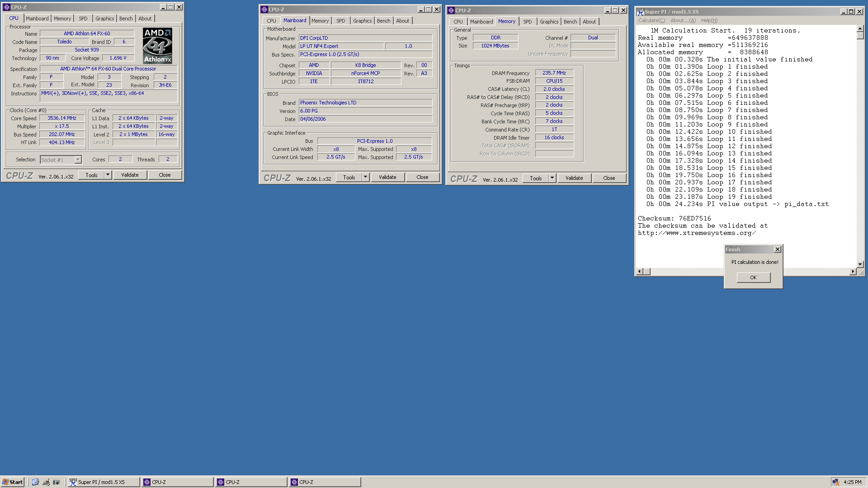Viewport: 868px width, 488px height.
Task: Click Tools button in the CPU window
Action: (x=92, y=175)
